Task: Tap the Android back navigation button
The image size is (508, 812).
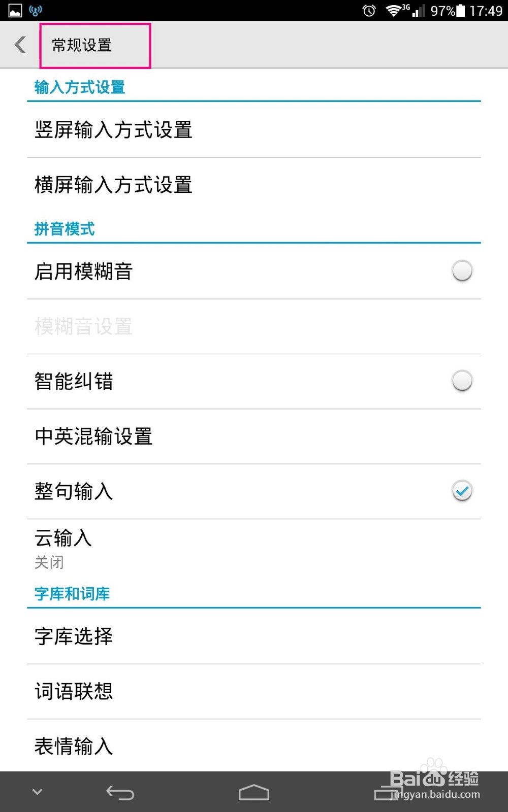Action: pyautogui.click(x=120, y=792)
